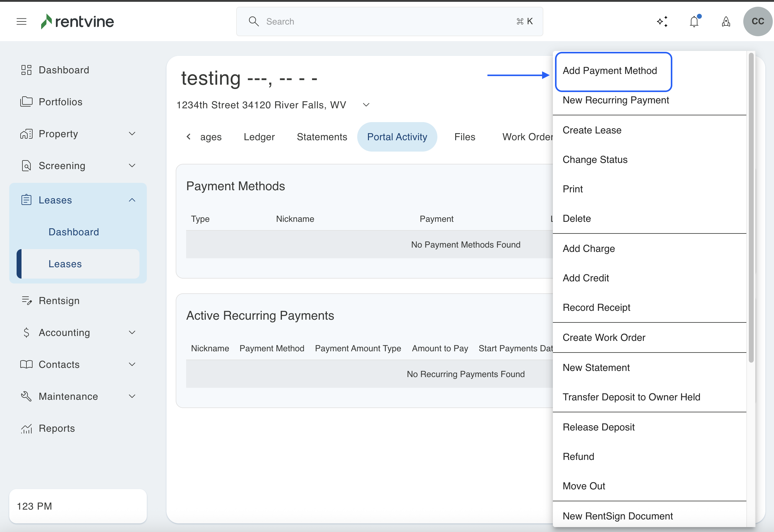774x532 pixels.
Task: Click Record Receipt in actions menu
Action: point(596,307)
